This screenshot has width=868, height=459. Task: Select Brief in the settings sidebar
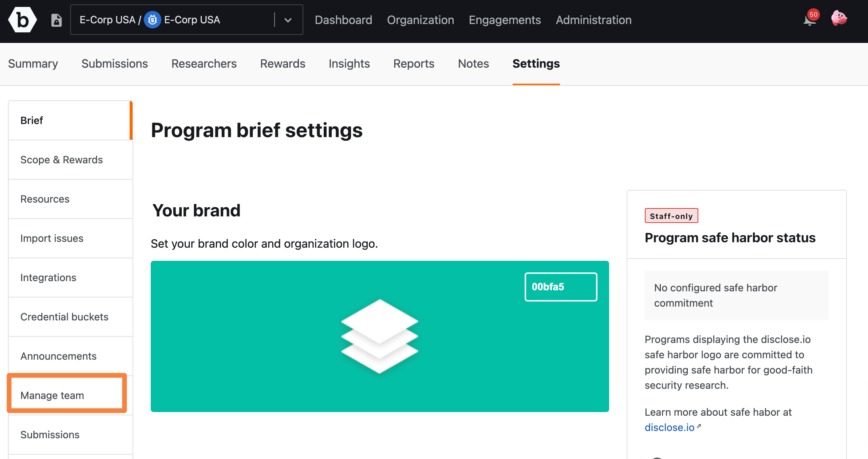click(70, 120)
